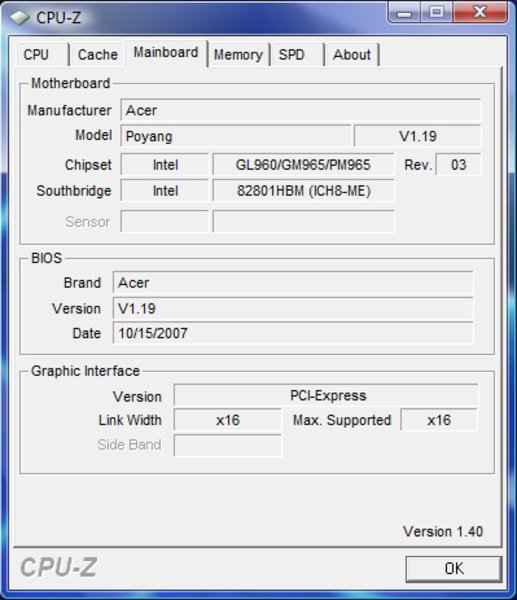Open the SPD tab

[x=297, y=55]
